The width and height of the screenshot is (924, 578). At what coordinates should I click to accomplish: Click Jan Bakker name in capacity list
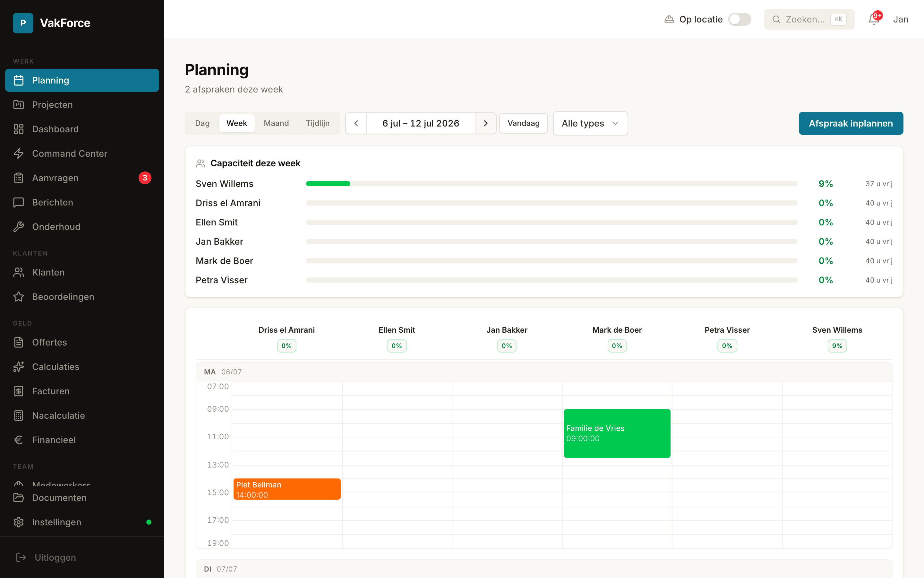pos(219,241)
